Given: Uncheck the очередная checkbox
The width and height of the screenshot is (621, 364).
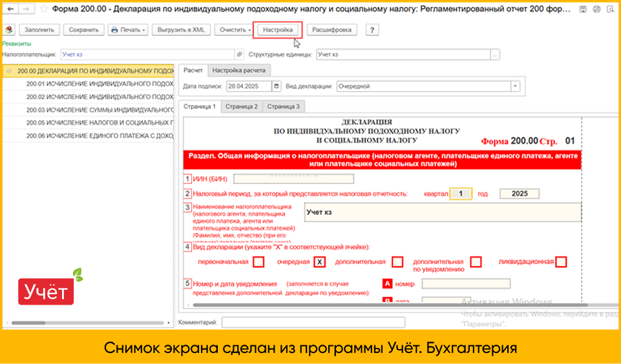Looking at the screenshot, I should pyautogui.click(x=320, y=262).
